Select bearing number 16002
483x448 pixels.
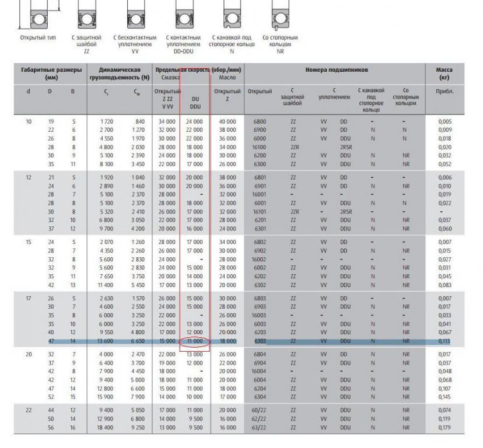(259, 260)
